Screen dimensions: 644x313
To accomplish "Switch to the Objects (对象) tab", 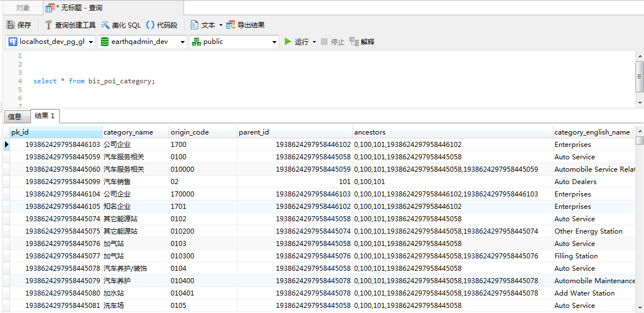I will (23, 8).
